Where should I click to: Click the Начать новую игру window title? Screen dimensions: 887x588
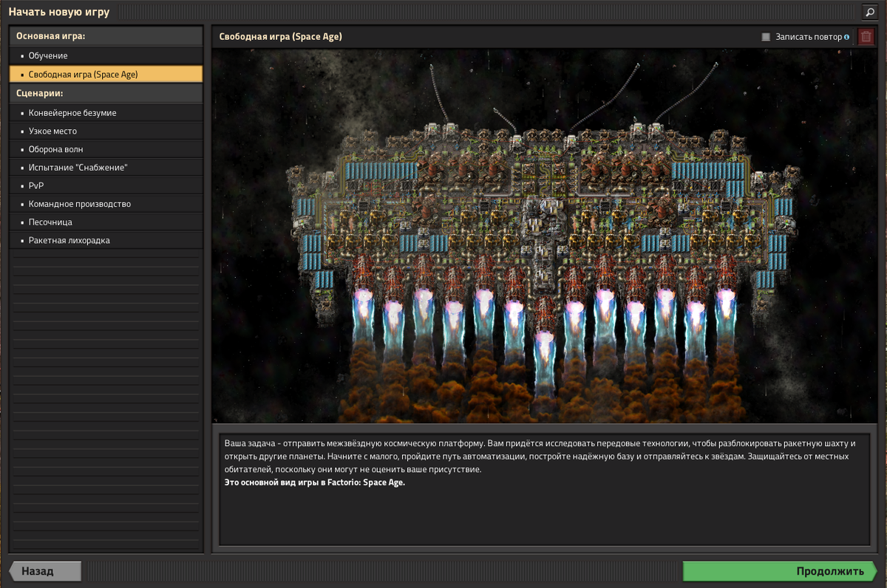tap(59, 12)
